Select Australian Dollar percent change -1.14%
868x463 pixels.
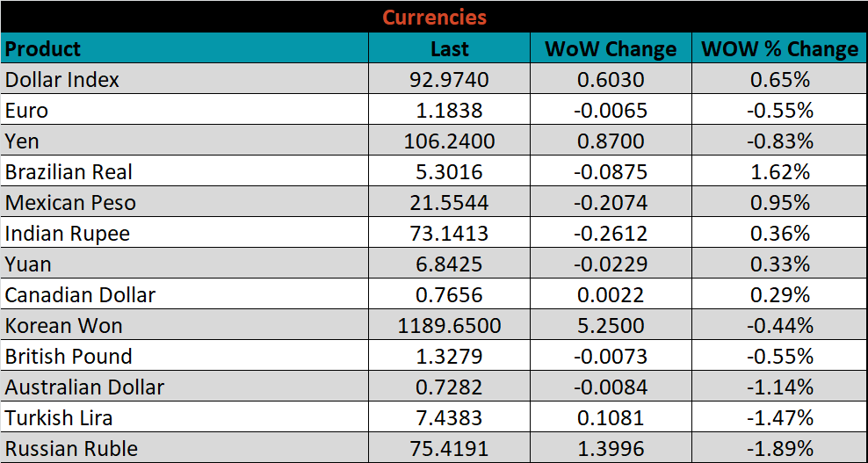tap(779, 387)
